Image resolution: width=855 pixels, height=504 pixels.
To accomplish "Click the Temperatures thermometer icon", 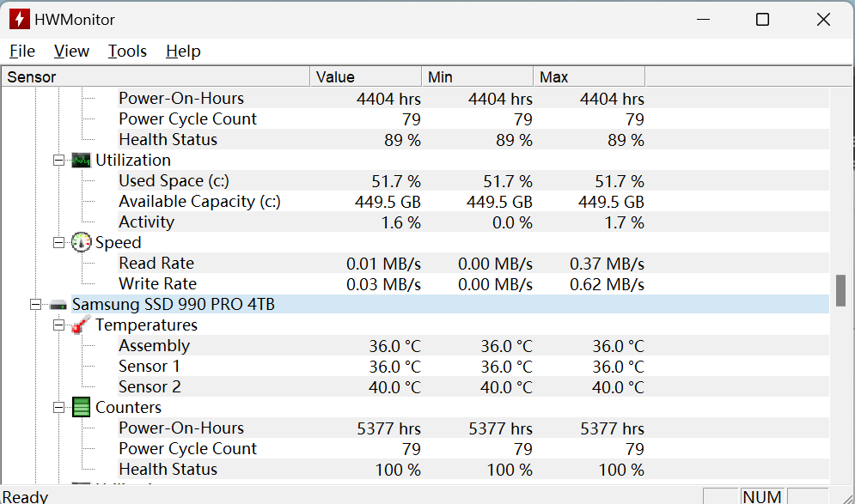I will point(82,325).
